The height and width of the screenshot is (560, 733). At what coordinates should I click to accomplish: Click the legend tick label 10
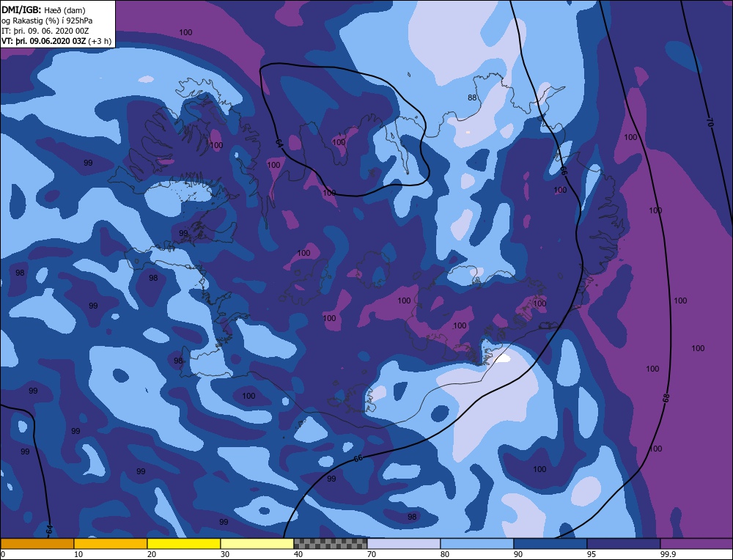coord(78,554)
